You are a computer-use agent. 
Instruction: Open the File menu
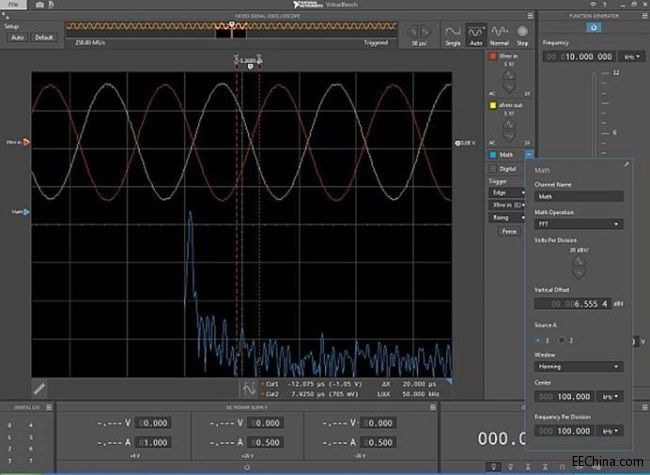point(13,5)
